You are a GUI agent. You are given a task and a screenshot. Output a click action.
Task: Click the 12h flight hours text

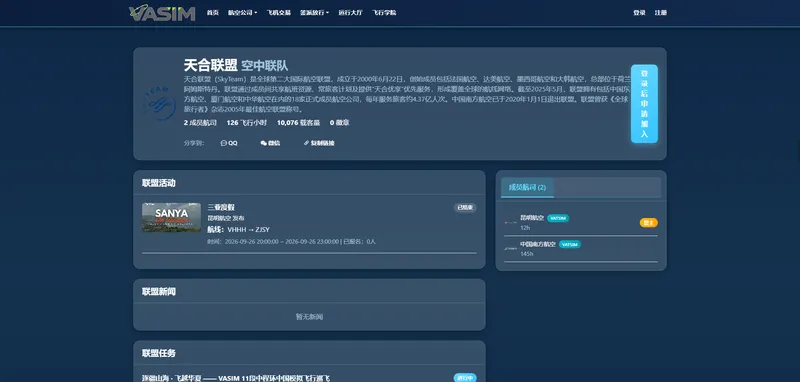(526, 227)
